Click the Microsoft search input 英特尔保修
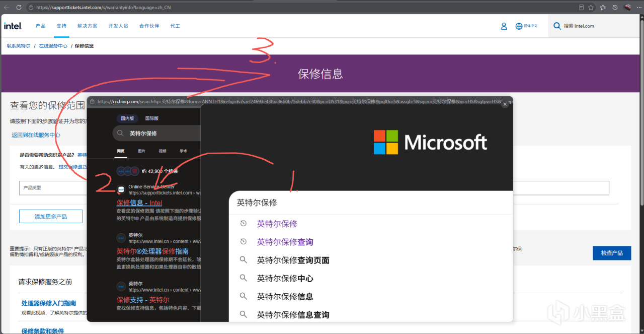This screenshot has height=334, width=644. 371,203
